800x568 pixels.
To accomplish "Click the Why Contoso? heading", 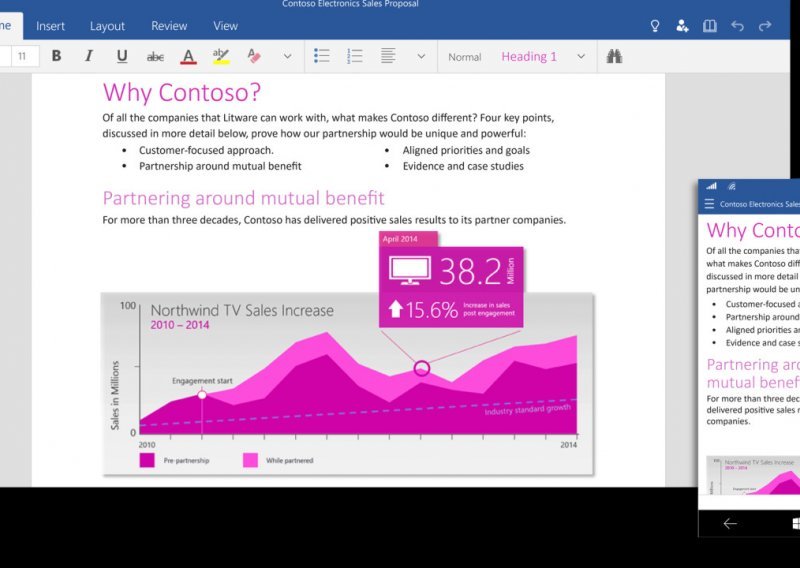I will tap(182, 92).
